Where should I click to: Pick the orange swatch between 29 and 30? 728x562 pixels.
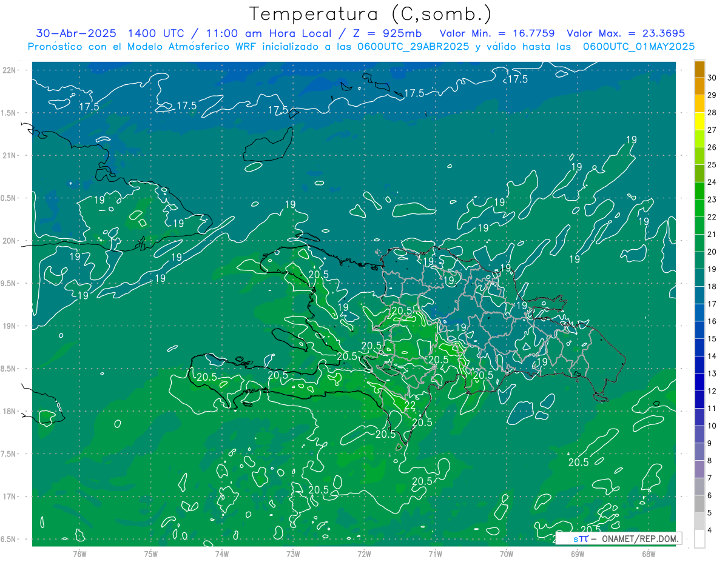(699, 86)
